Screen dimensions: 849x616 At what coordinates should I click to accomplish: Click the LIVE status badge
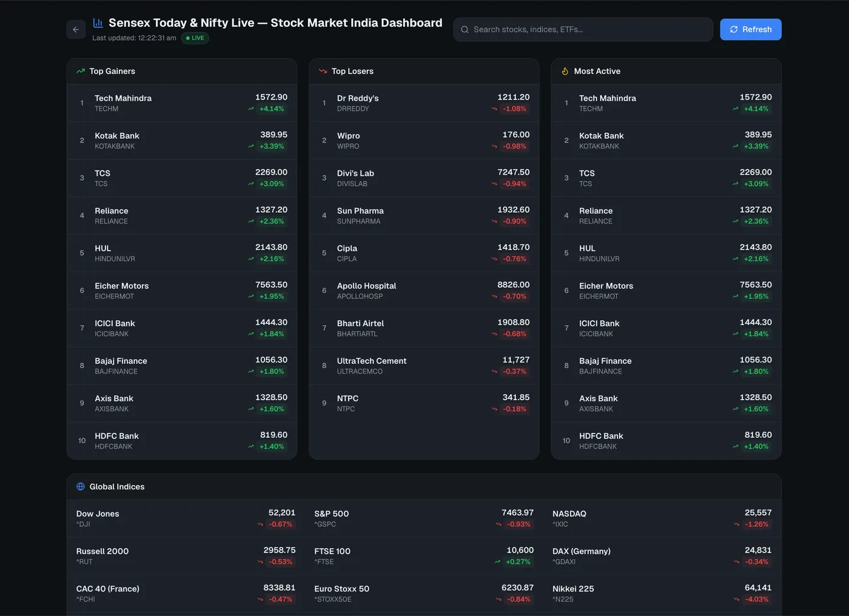point(195,38)
